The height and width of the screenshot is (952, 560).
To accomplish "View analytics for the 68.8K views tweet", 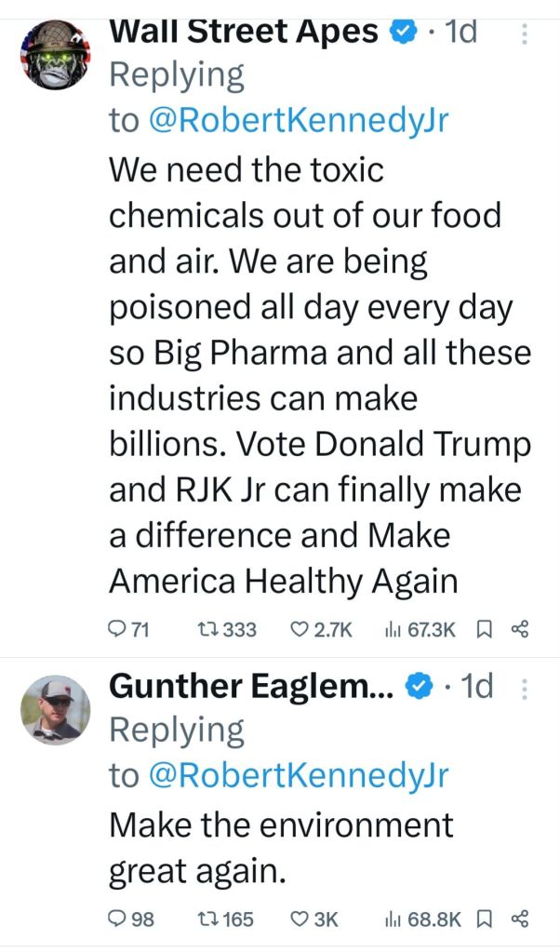I will pyautogui.click(x=392, y=918).
